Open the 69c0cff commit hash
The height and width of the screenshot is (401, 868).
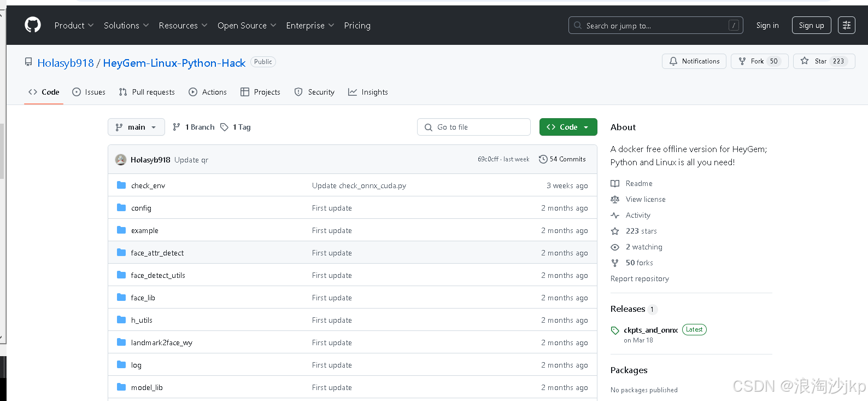488,159
